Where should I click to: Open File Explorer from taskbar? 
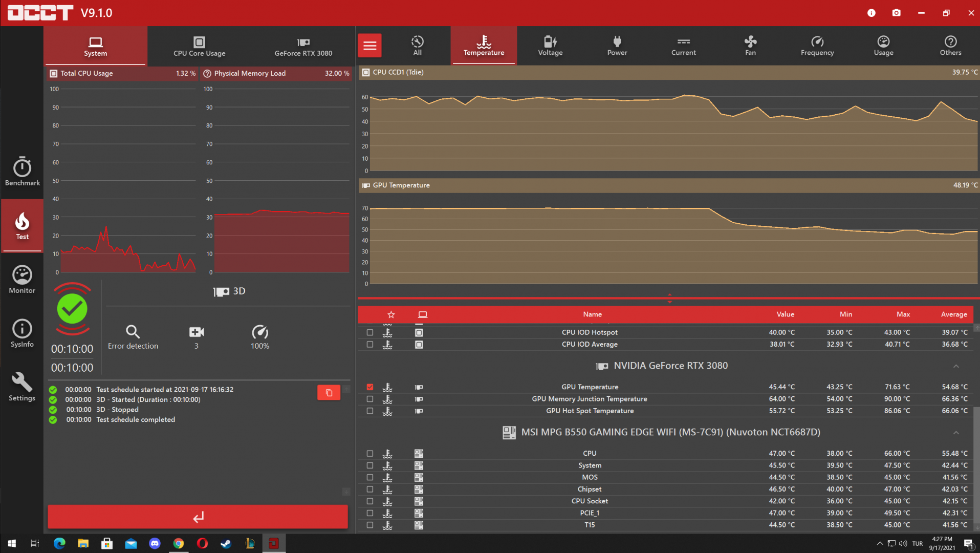(83, 543)
